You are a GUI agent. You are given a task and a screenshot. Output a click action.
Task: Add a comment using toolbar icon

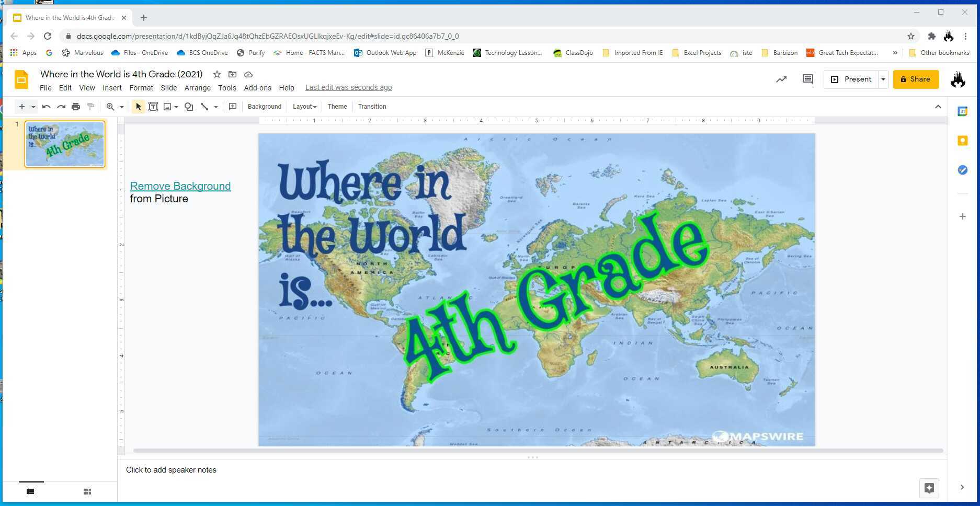tap(233, 107)
